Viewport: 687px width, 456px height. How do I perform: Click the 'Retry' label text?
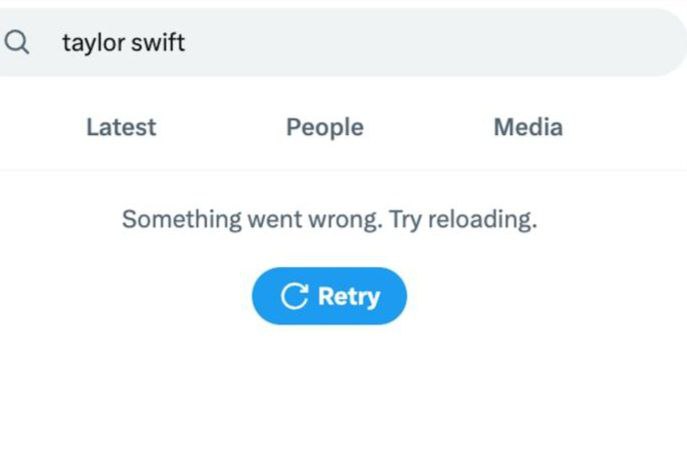pyautogui.click(x=349, y=297)
